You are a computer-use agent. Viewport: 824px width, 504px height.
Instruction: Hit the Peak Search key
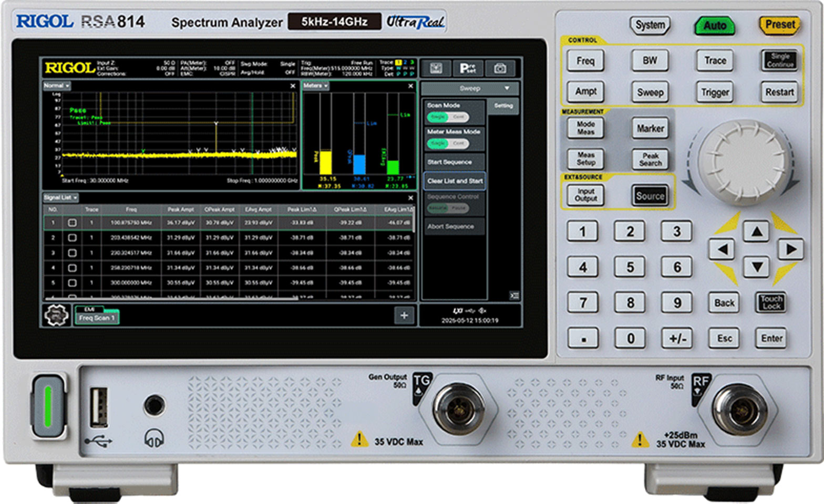coord(650,159)
